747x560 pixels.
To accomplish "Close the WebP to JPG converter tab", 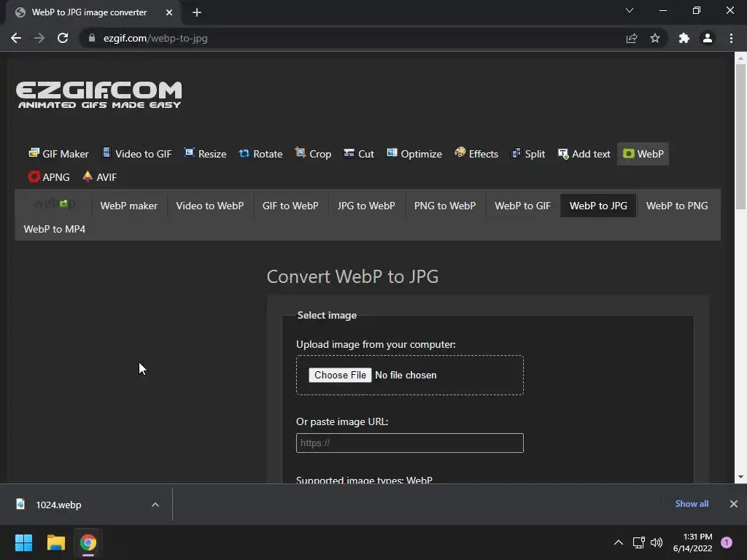I will [169, 12].
